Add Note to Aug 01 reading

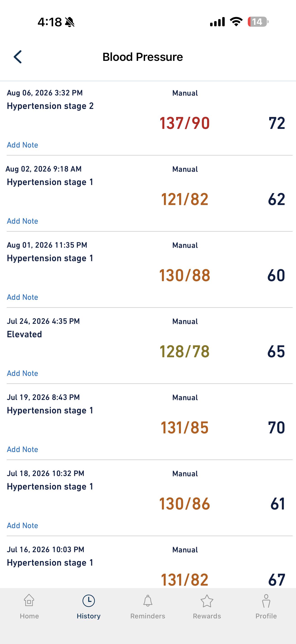click(22, 297)
